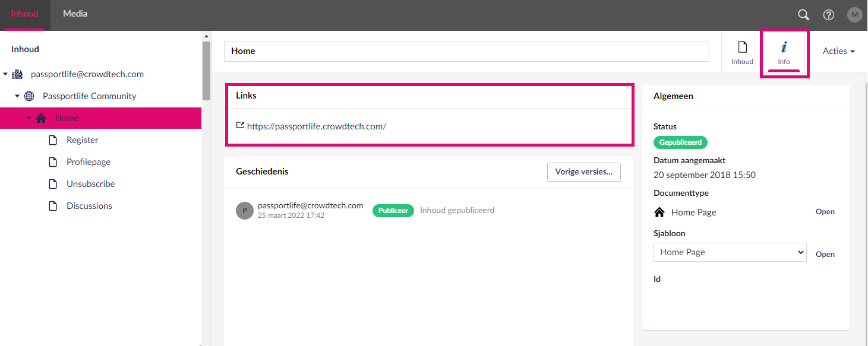
Task: Open the Inhoud content app tab
Action: pyautogui.click(x=742, y=52)
